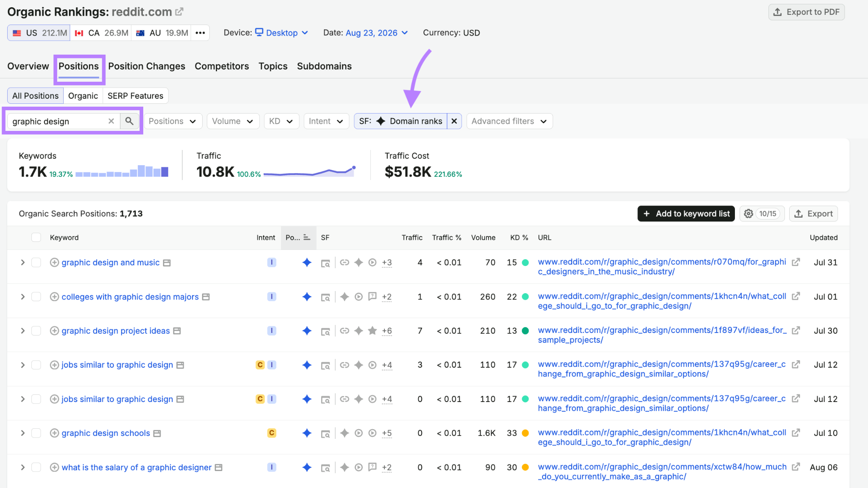This screenshot has height=488, width=868.
Task: Check colleges with graphic design majors row
Action: tap(36, 297)
